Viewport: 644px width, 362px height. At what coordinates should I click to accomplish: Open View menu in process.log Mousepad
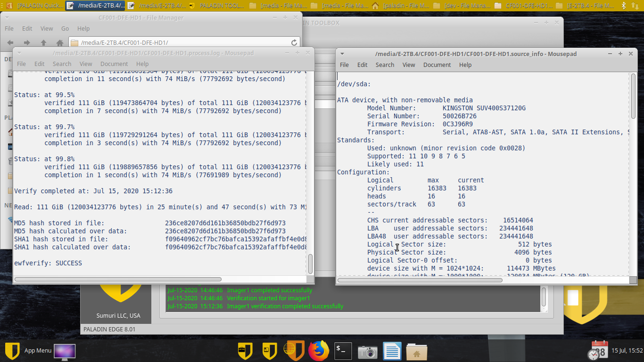point(86,64)
